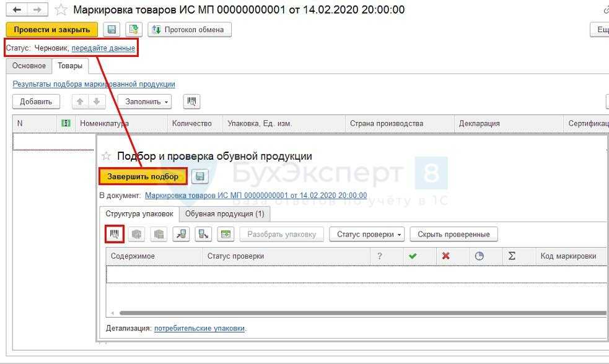The image size is (609, 364).
Task: Move row down with the down arrow
Action: click(97, 102)
